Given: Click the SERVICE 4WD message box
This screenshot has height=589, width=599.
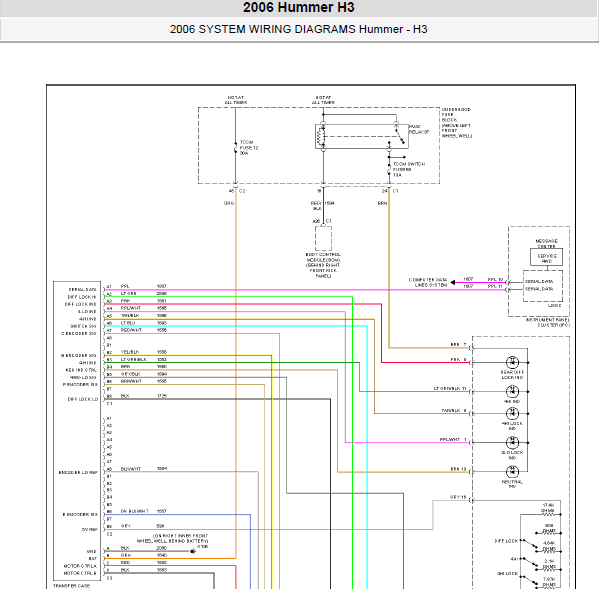Looking at the screenshot, I should pyautogui.click(x=546, y=257).
